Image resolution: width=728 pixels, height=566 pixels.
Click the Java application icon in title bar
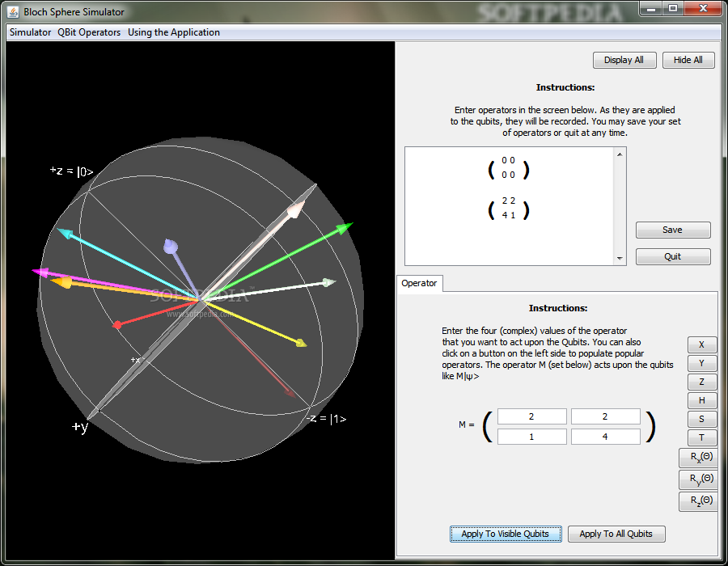coord(14,11)
